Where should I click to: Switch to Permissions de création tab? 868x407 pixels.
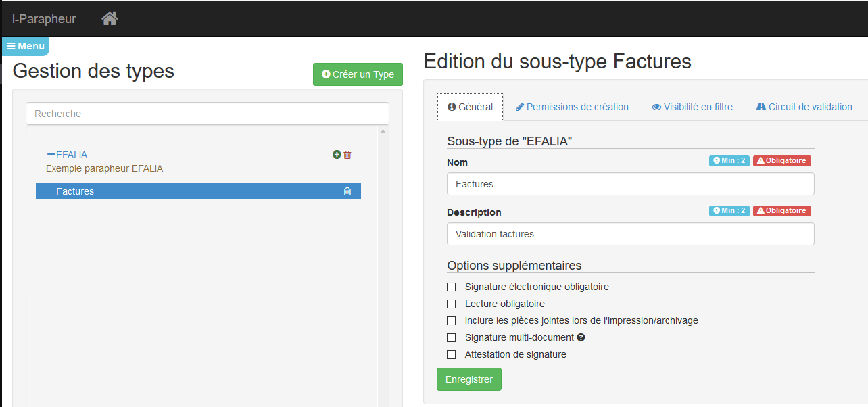[x=572, y=107]
